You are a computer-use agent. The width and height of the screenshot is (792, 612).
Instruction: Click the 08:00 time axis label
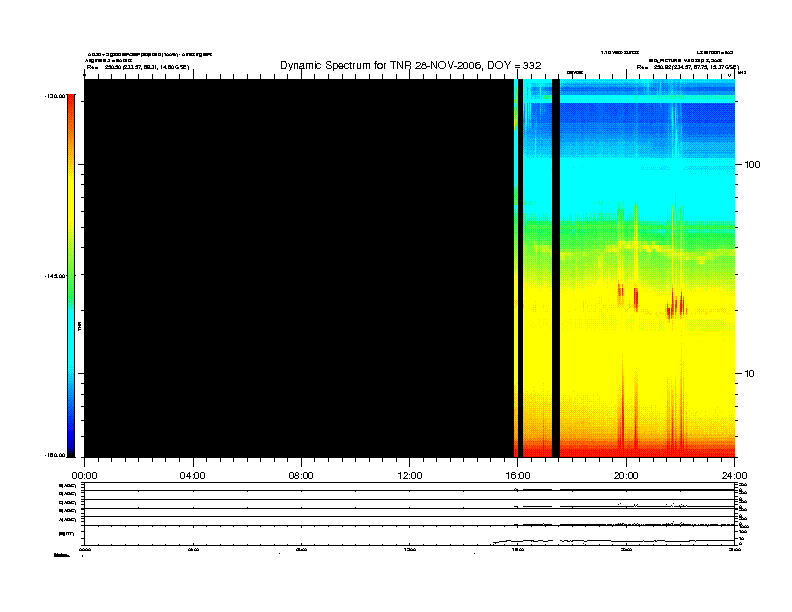point(301,476)
